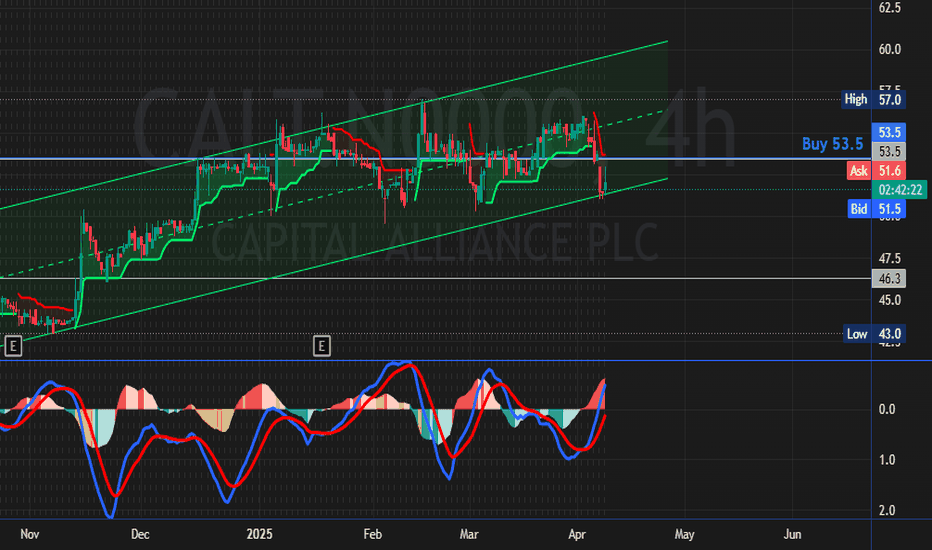The width and height of the screenshot is (932, 550).
Task: Click the 0.0 oscillator axis value
Action: pyautogui.click(x=887, y=410)
